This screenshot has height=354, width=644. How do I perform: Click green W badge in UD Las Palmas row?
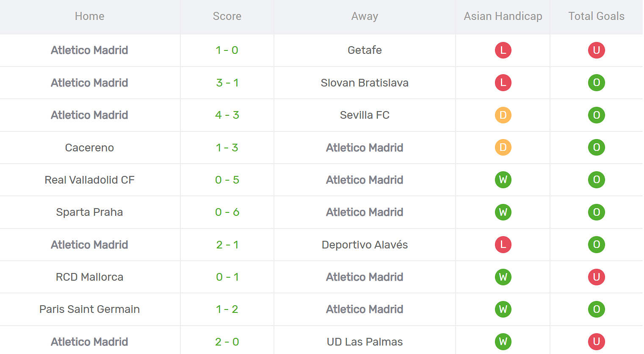(x=503, y=342)
